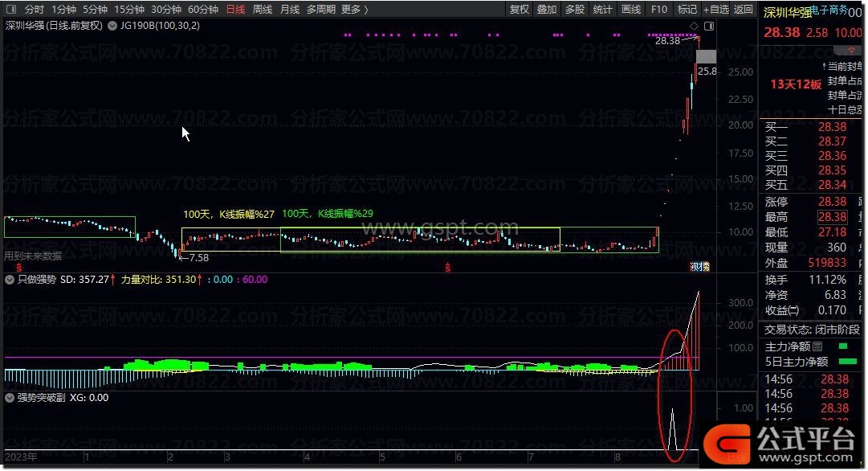
Task: Toggle the right info panel layout icon
Action: point(708,26)
